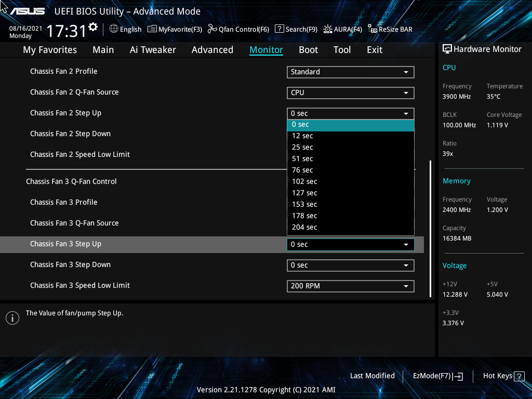Screen dimensions: 532x399
Task: Click the Hot Keys question mark icon
Action: point(519,376)
